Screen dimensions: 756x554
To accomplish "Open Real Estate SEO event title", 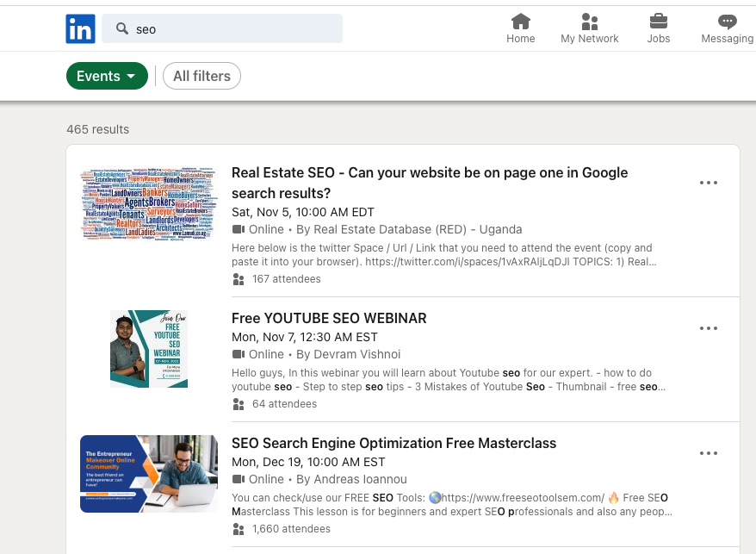I will 430,183.
